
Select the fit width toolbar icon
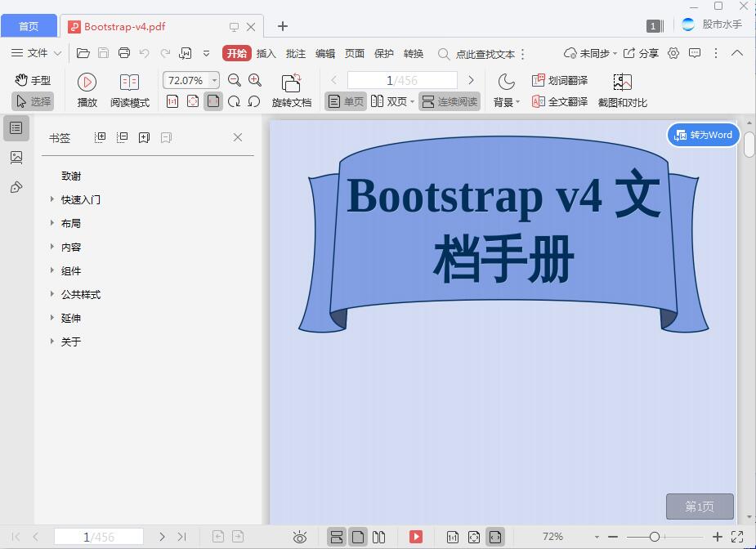point(213,101)
